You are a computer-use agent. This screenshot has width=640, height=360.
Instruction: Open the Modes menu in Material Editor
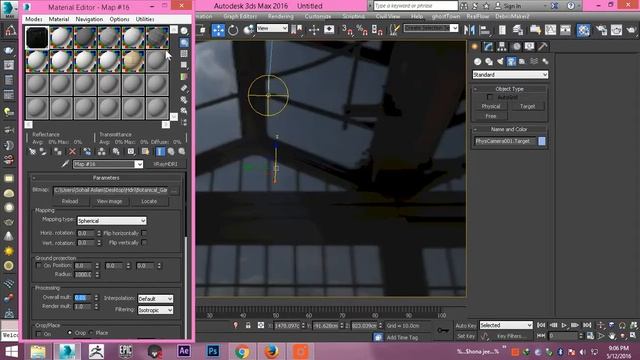[33, 19]
